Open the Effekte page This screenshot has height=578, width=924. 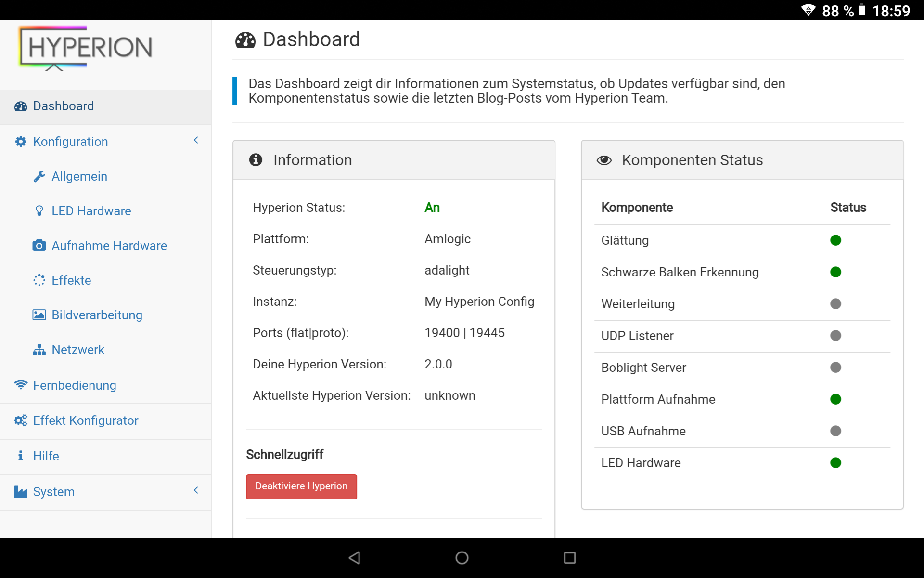[x=105, y=280]
